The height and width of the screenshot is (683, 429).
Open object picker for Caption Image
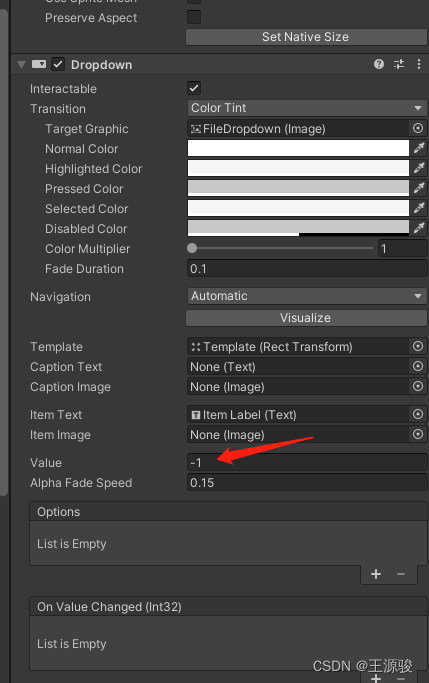[418, 386]
